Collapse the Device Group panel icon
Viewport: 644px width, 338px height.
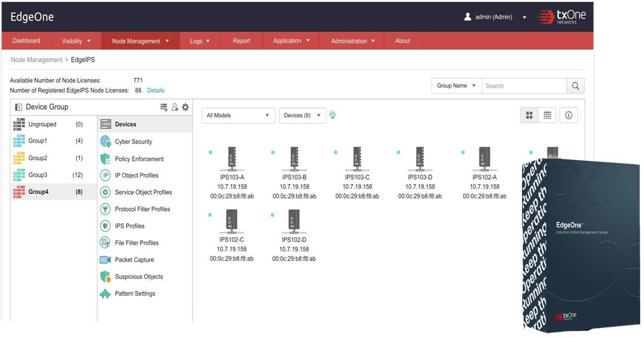18,107
